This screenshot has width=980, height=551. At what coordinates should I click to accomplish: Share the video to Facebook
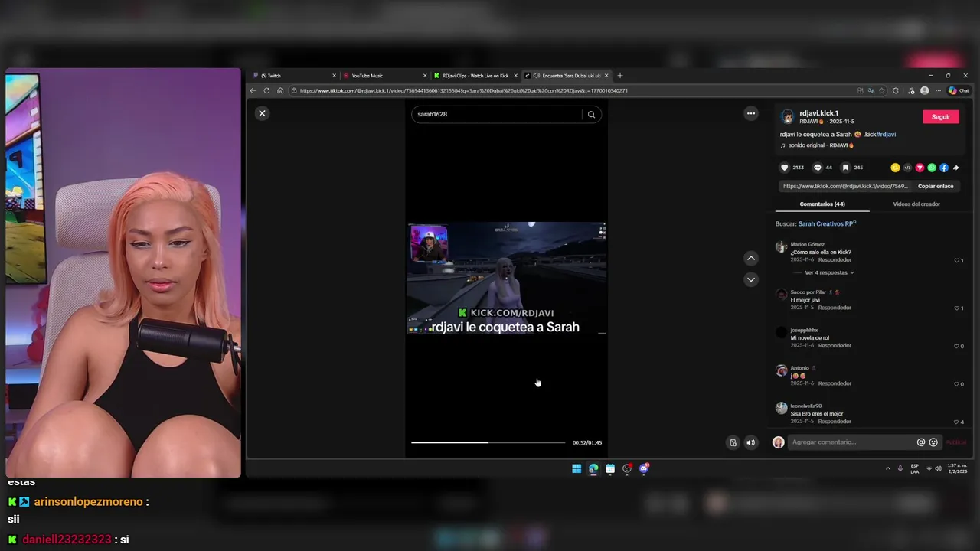[x=944, y=168]
